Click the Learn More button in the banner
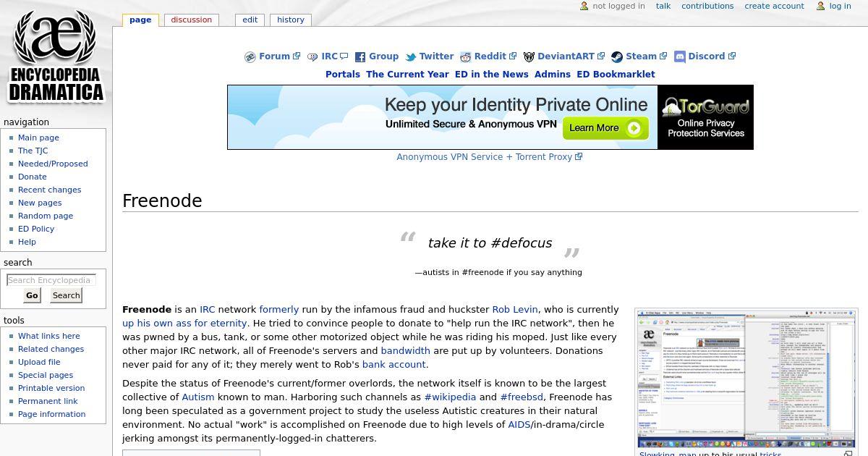 coord(605,128)
